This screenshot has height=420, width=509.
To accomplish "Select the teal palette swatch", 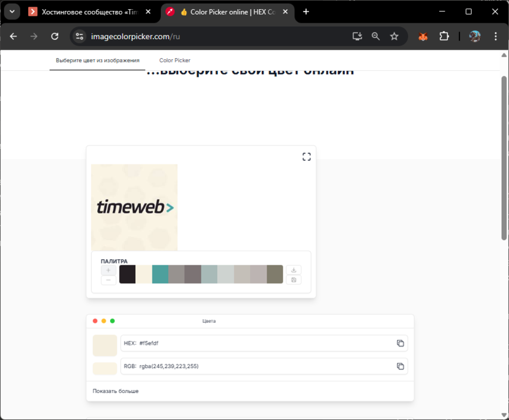I will click(x=160, y=274).
